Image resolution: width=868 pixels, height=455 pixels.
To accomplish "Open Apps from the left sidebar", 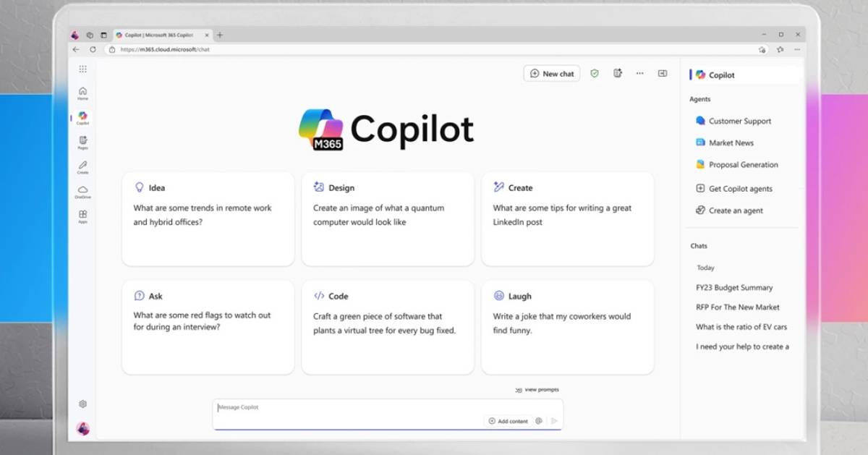I will [82, 218].
